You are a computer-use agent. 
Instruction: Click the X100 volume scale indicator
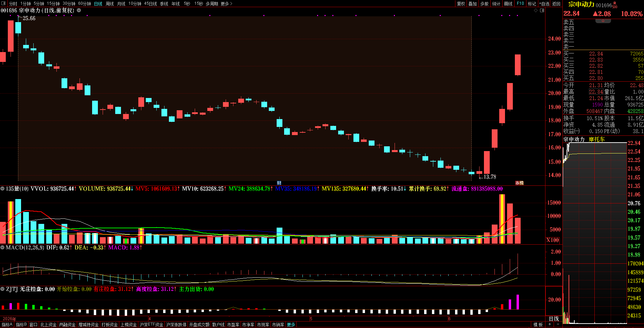(553, 240)
